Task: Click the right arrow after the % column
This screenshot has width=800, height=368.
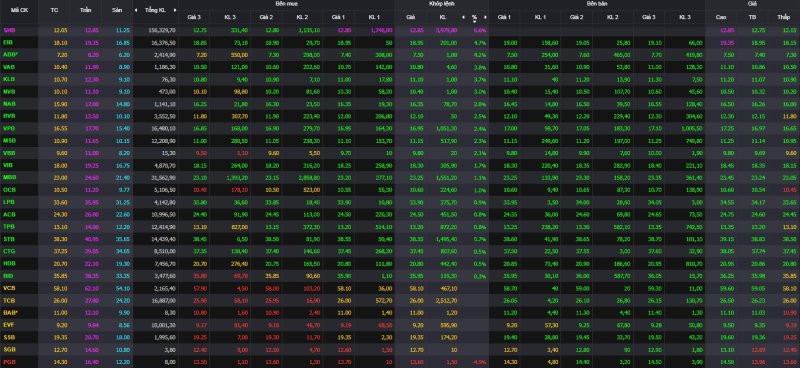Action: tap(485, 17)
